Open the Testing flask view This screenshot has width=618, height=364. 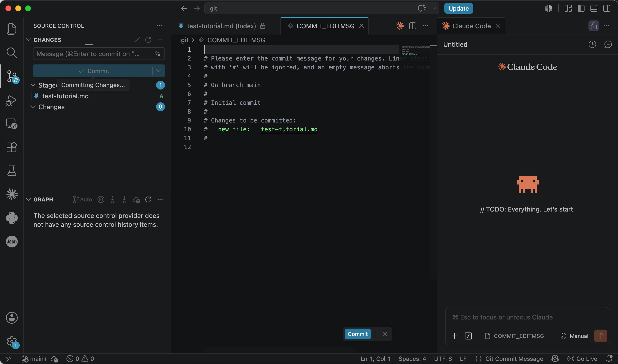pyautogui.click(x=12, y=171)
